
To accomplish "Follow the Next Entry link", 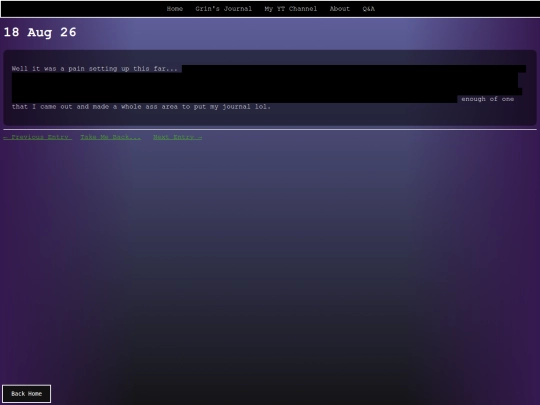I will [177, 137].
